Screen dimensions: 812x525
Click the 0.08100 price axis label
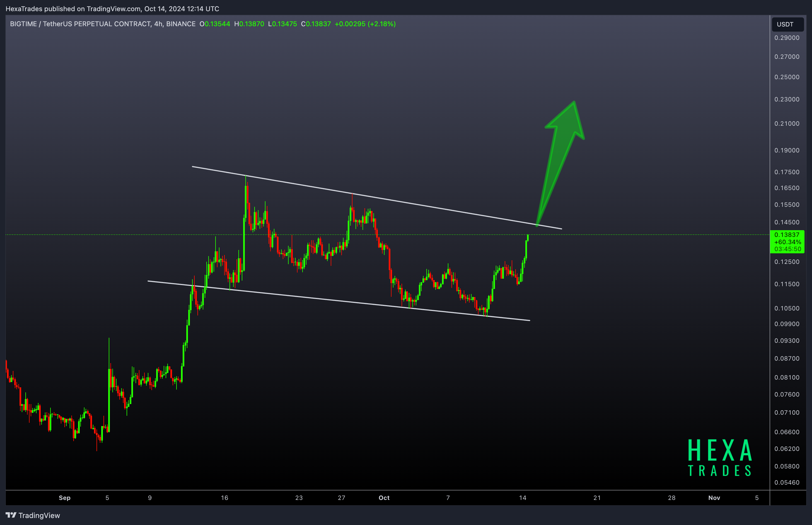tap(787, 377)
